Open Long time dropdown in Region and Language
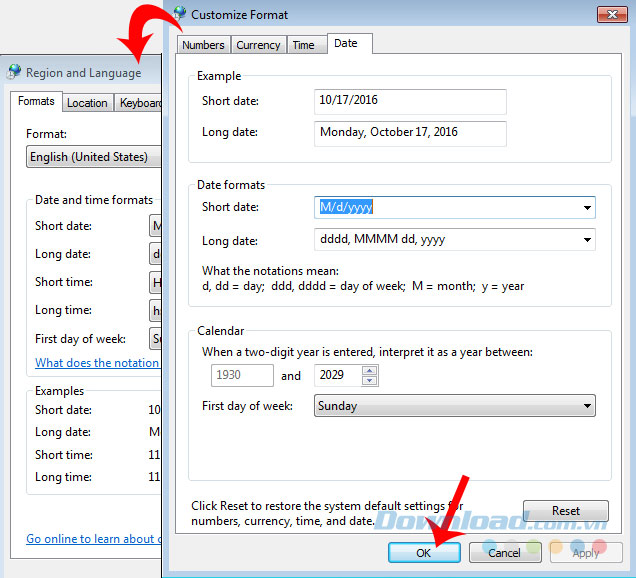Screen dimensions: 636x578 pos(155,310)
